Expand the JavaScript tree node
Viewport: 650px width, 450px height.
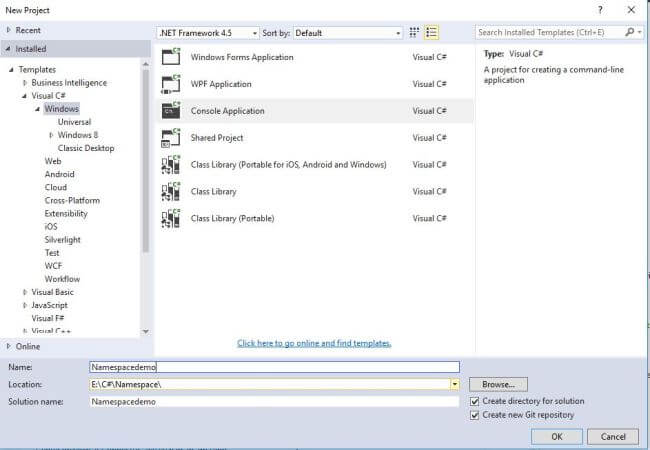coord(24,305)
